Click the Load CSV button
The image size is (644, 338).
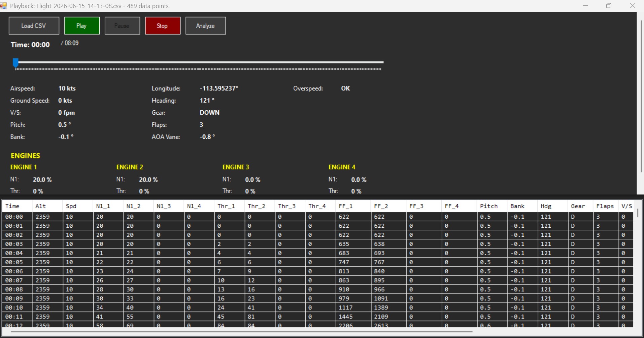tap(34, 26)
